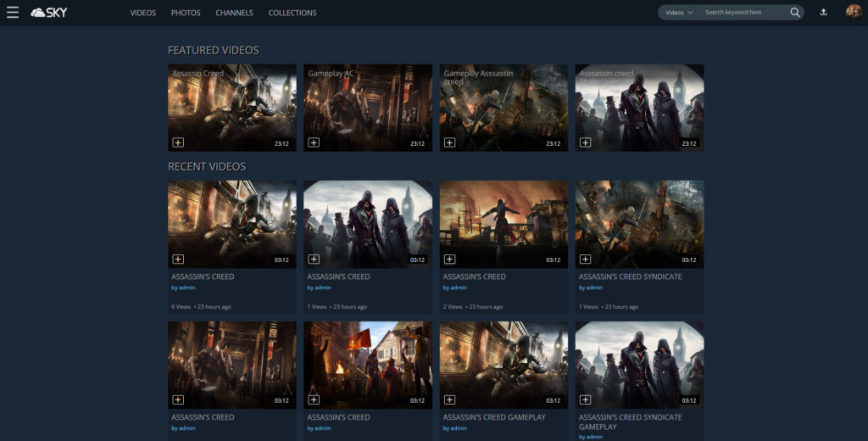This screenshot has height=441, width=868.
Task: Open 'ASSASSIN'S CREED SYNDICATE' title link
Action: pos(630,276)
